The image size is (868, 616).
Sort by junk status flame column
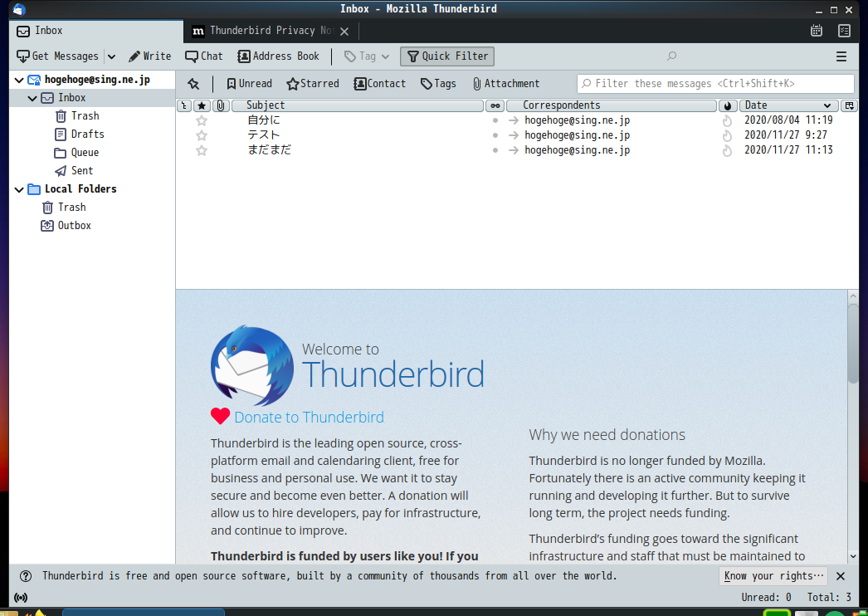pos(728,105)
